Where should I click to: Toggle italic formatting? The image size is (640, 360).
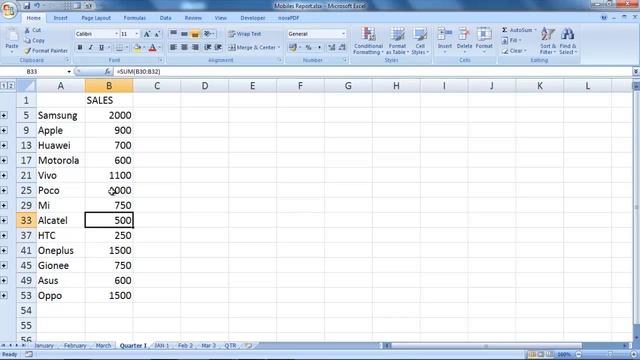pos(91,48)
